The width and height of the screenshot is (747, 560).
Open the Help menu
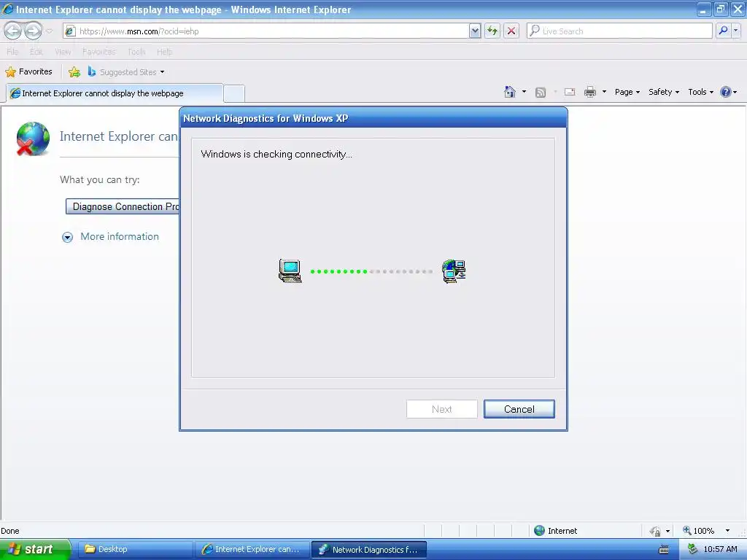pos(164,52)
